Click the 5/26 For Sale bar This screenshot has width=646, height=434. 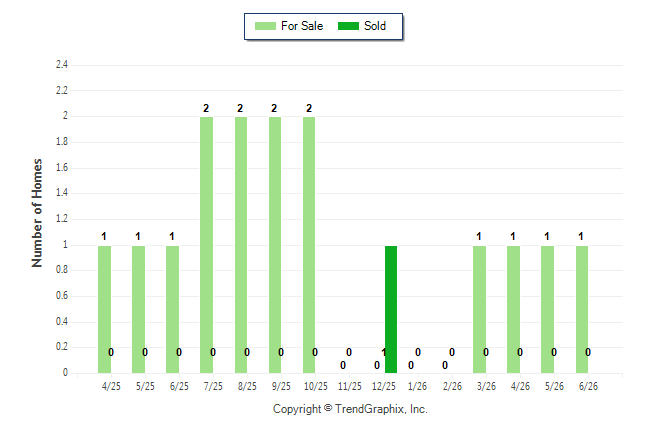[548, 310]
